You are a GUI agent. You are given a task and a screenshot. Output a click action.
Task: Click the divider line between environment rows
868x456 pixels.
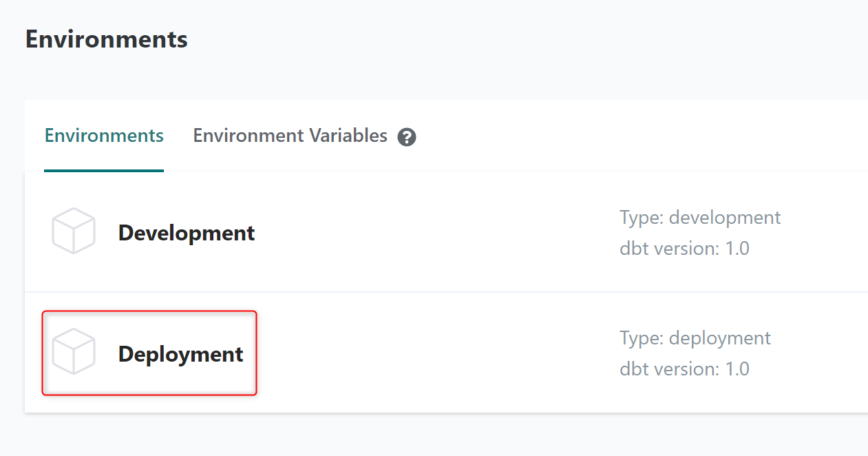413,292
